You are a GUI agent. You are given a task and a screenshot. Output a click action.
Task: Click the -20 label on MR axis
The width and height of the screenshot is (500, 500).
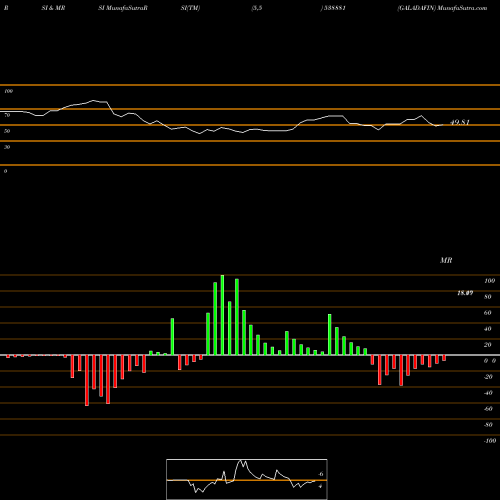pyautogui.click(x=488, y=377)
